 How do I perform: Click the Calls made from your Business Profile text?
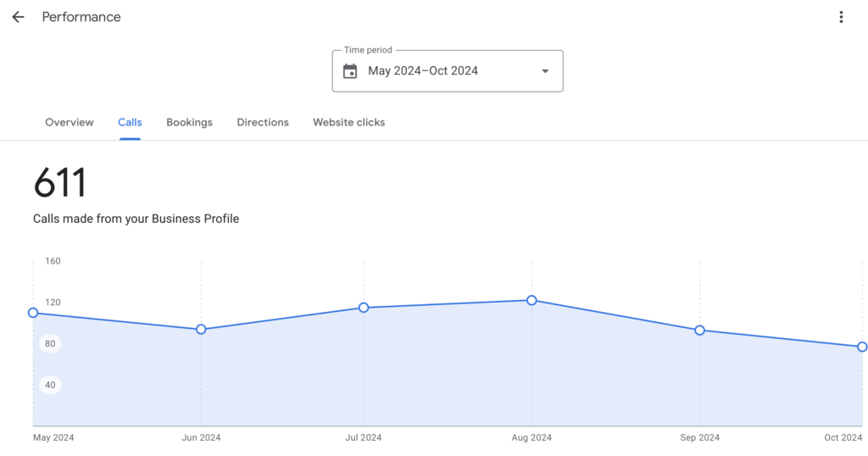pos(136,219)
